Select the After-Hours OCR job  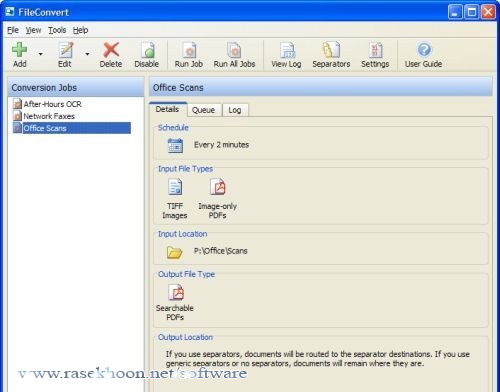(x=52, y=104)
